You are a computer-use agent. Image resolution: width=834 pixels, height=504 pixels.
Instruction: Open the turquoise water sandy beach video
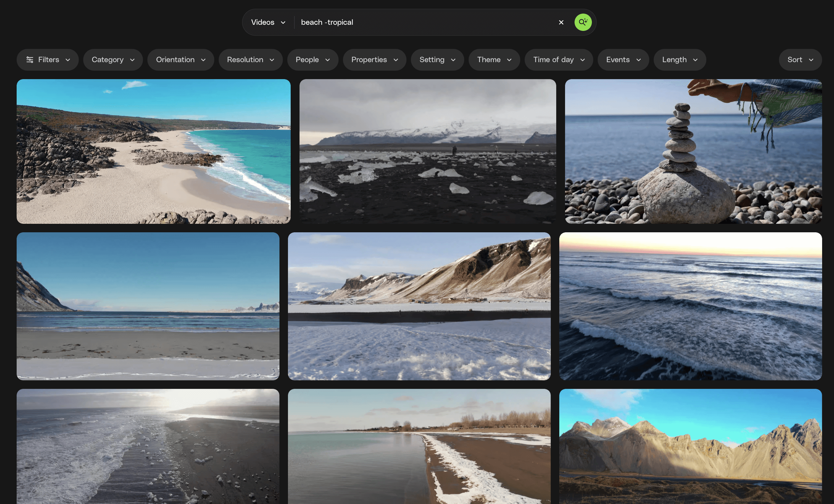(153, 151)
